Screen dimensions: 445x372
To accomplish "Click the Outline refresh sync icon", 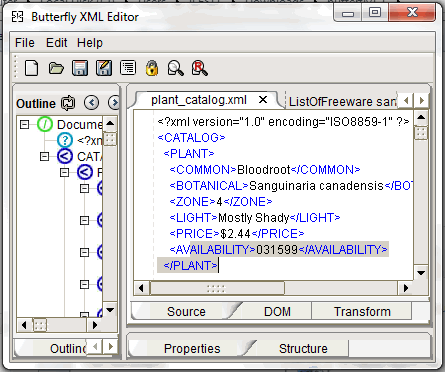I will pyautogui.click(x=68, y=103).
